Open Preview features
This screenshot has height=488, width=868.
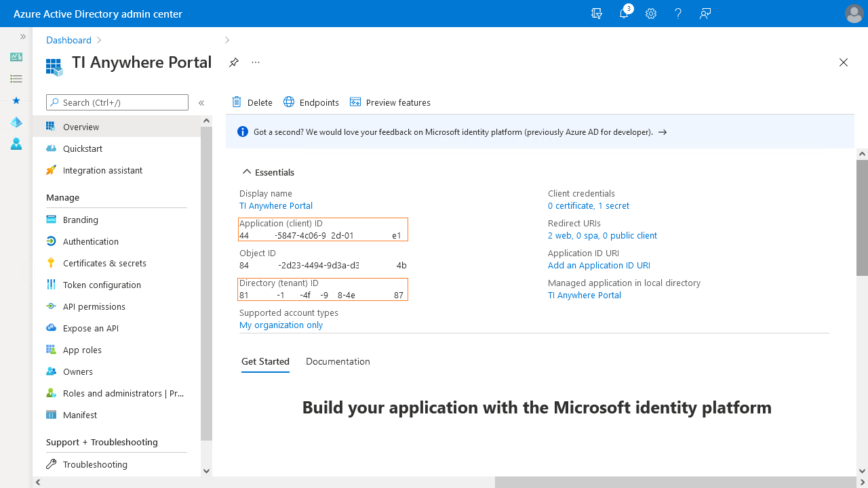tap(390, 102)
